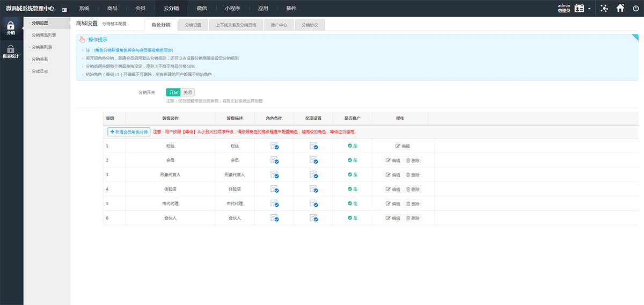Open the 分销 lock icon in left sidebar
The image size is (644, 305).
point(11,25)
